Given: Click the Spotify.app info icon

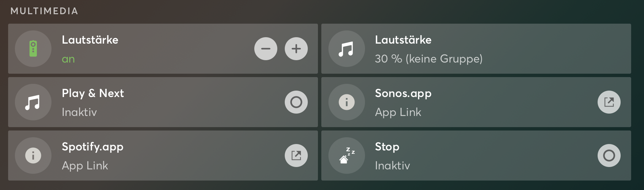Looking at the screenshot, I should tap(33, 156).
